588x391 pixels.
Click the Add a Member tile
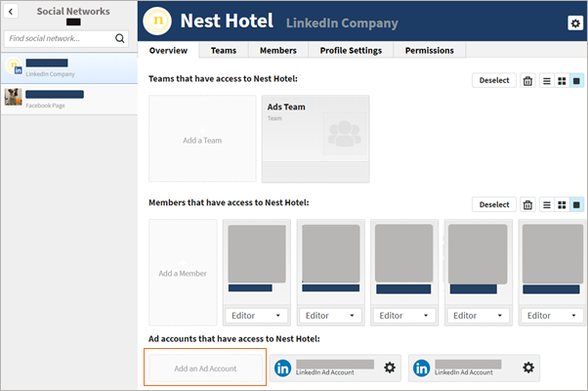click(x=183, y=272)
